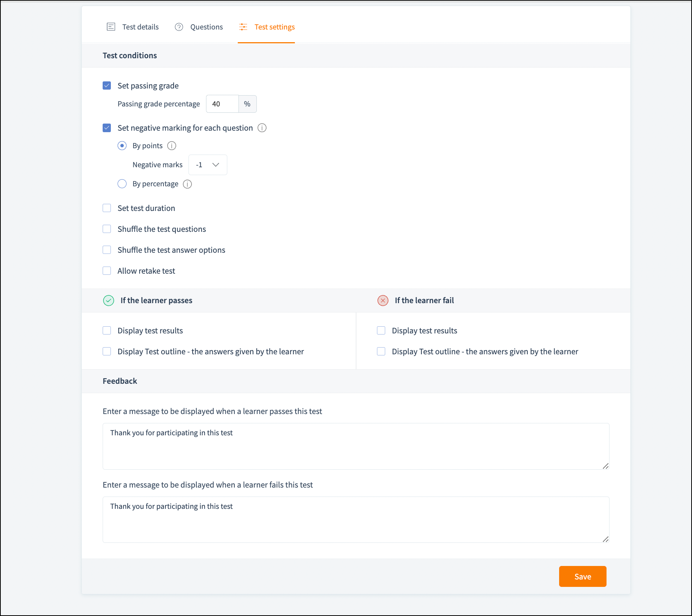Image resolution: width=692 pixels, height=616 pixels.
Task: Click red cross icon for learner fail
Action: [383, 301]
